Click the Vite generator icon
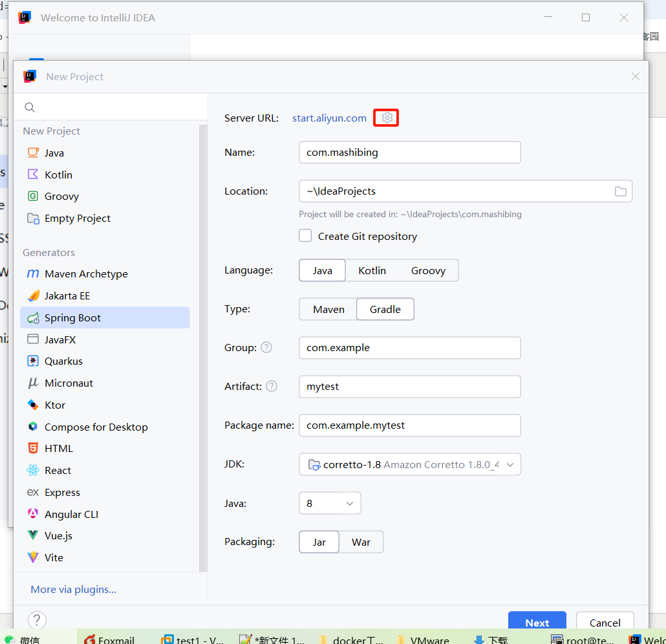This screenshot has height=644, width=666. [33, 557]
